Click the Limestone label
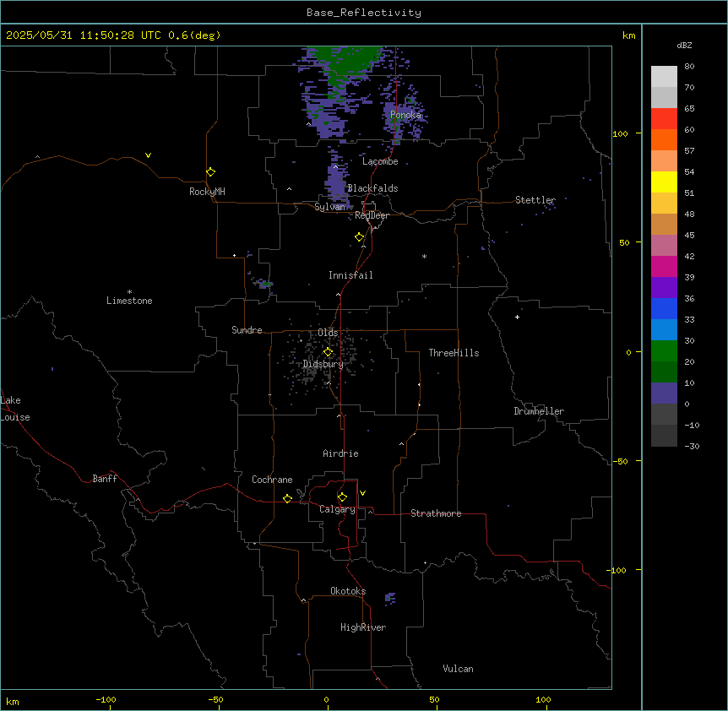728x711 pixels. click(129, 301)
